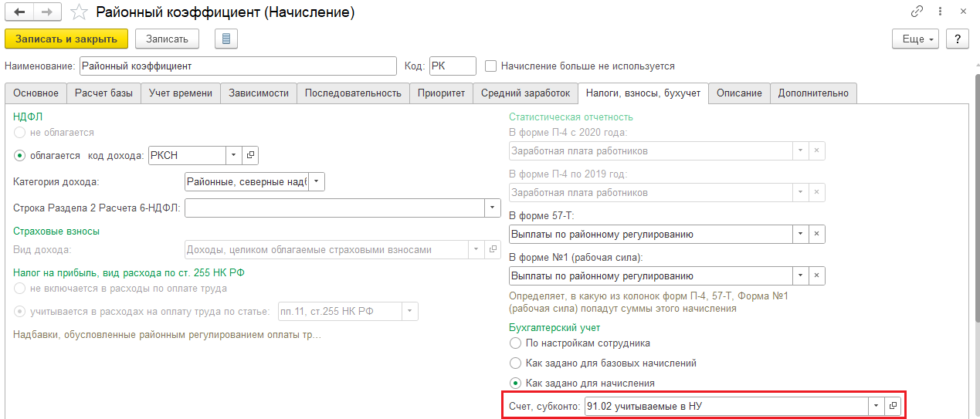Select учитывается в расходах на оплату труда
This screenshot has width=980, height=419.
coord(20,311)
